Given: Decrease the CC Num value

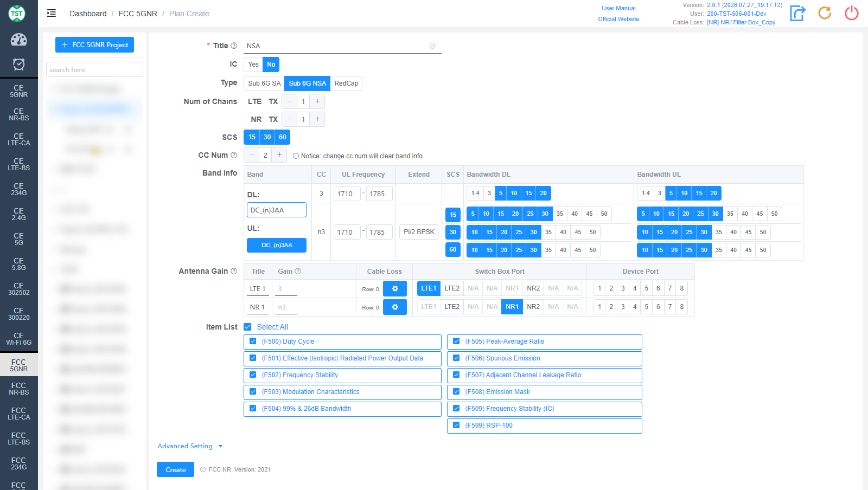Looking at the screenshot, I should click(x=252, y=155).
